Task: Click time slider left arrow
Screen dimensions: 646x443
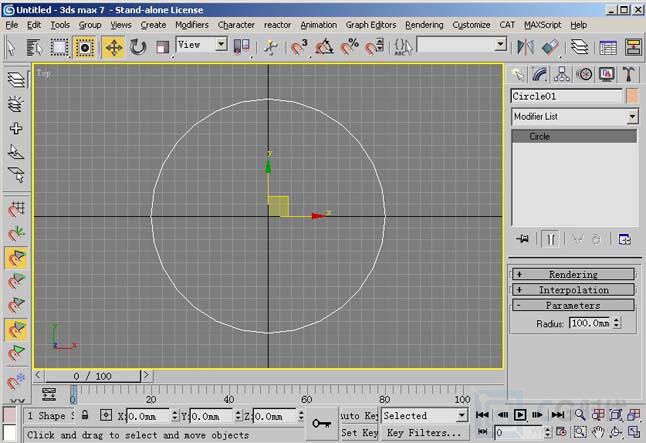Action: pos(38,375)
